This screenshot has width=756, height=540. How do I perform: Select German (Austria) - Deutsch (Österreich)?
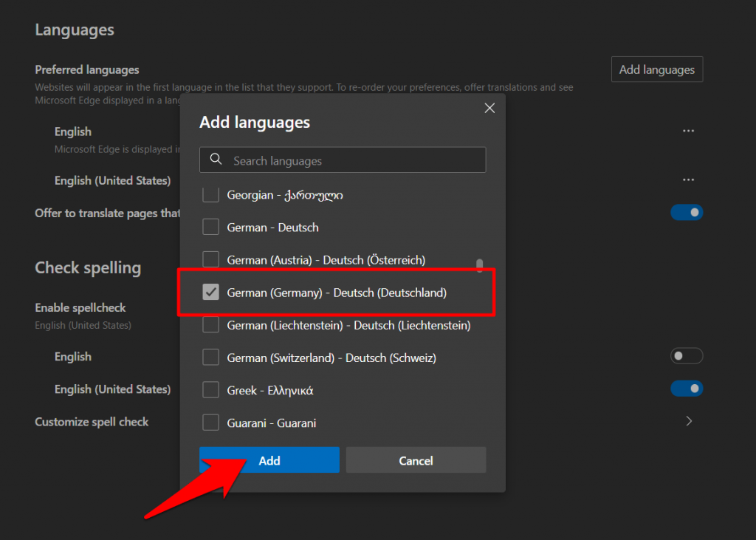pos(210,260)
